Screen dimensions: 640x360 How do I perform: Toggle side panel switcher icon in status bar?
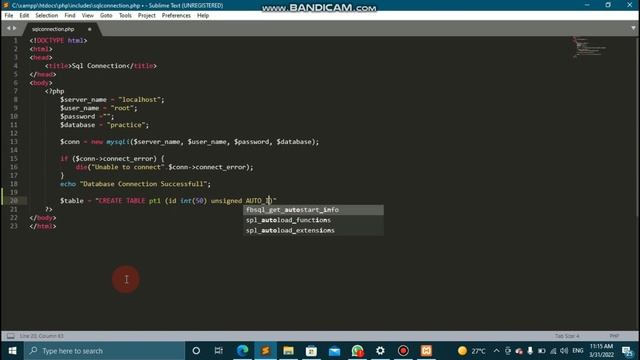[11, 336]
